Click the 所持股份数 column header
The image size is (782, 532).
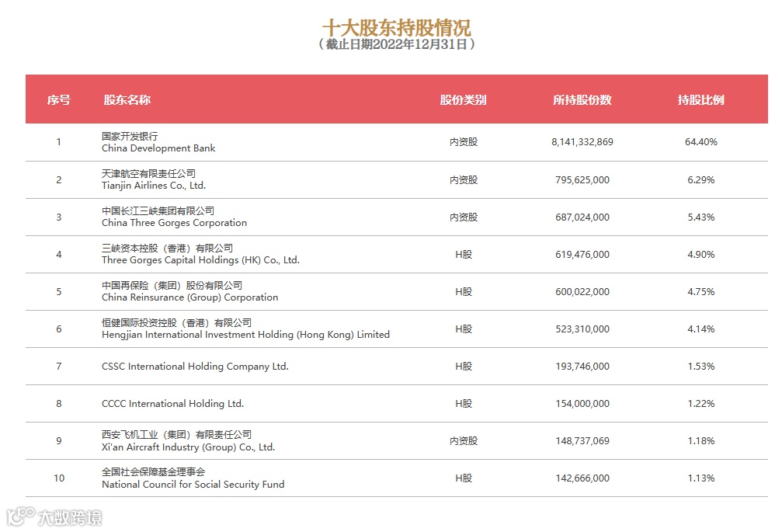click(x=582, y=99)
